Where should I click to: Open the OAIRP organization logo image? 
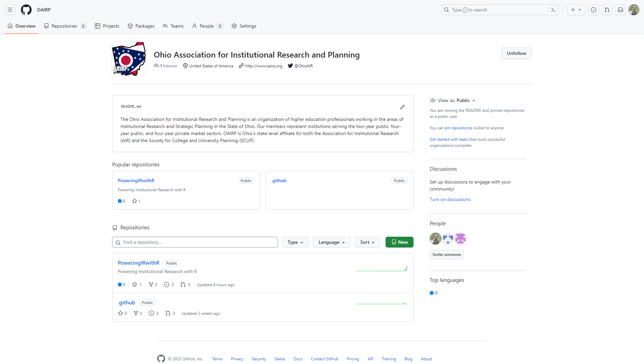(129, 59)
